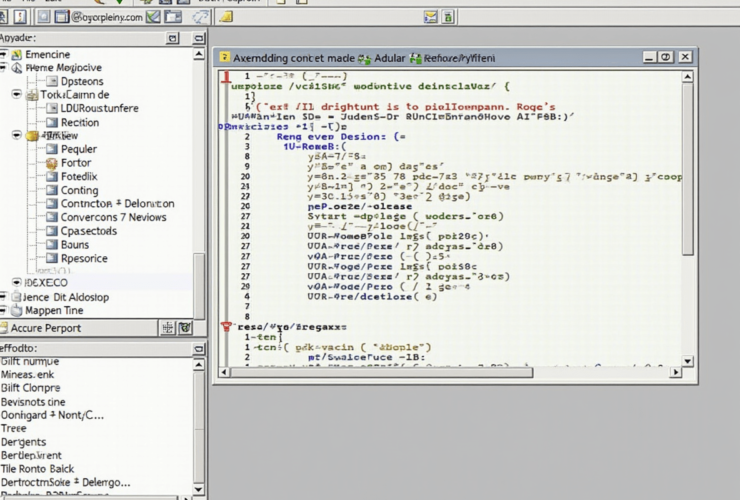Open Contncton Delonınton in the tree
This screenshot has width=740, height=500.
point(118,203)
